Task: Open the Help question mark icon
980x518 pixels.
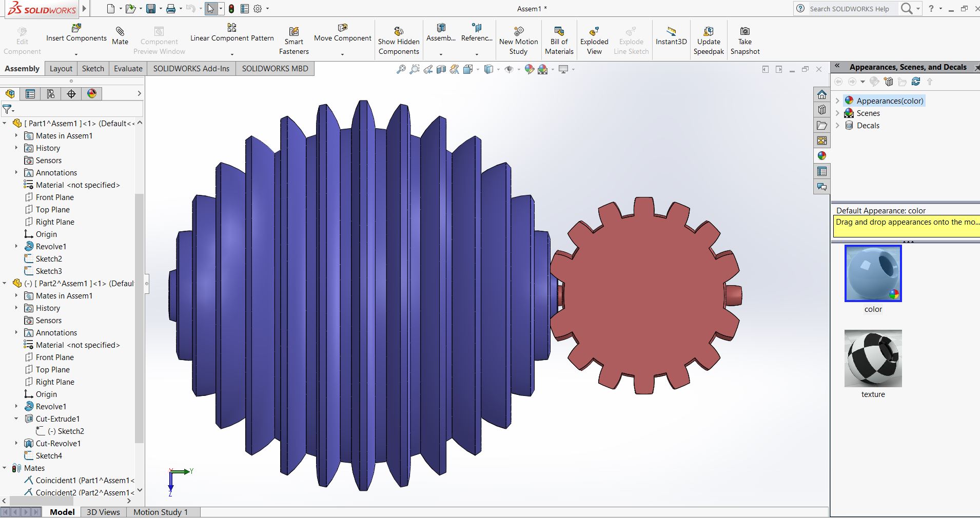Action: click(x=931, y=8)
